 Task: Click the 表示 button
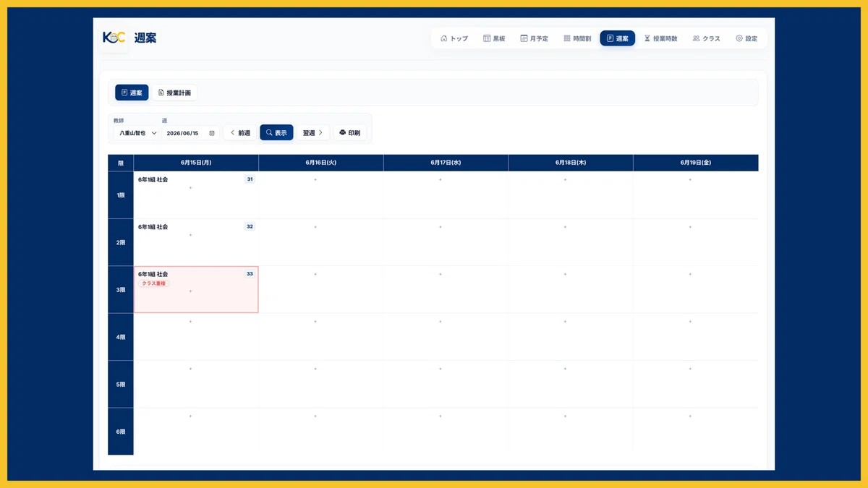coord(276,133)
